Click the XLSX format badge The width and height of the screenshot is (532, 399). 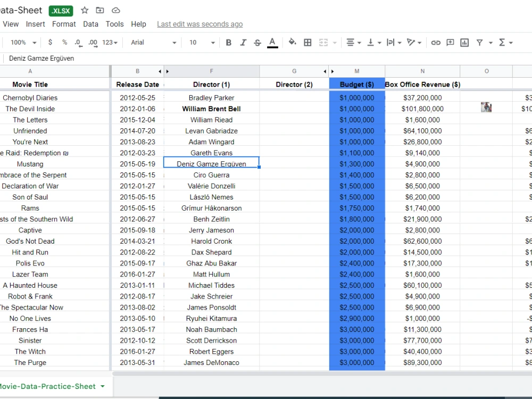(60, 10)
